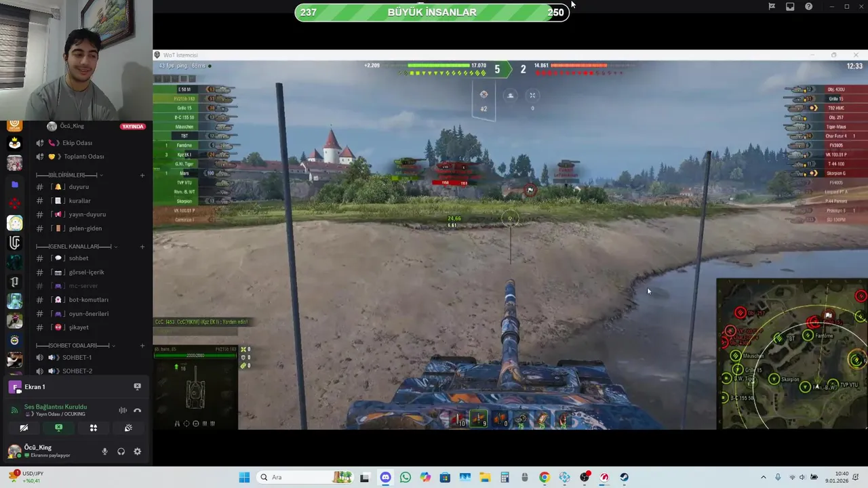
Task: Open the Discord inbox icon
Action: click(x=790, y=6)
